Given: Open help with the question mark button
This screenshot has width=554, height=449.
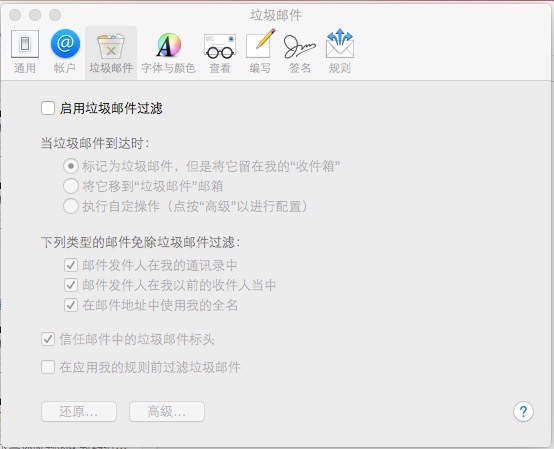Looking at the screenshot, I should 523,411.
